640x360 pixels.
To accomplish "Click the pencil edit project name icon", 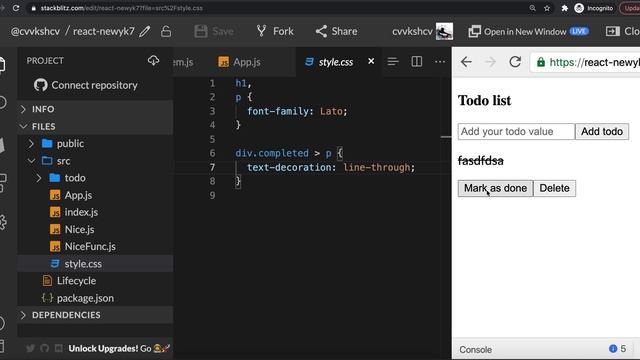I will click(144, 31).
